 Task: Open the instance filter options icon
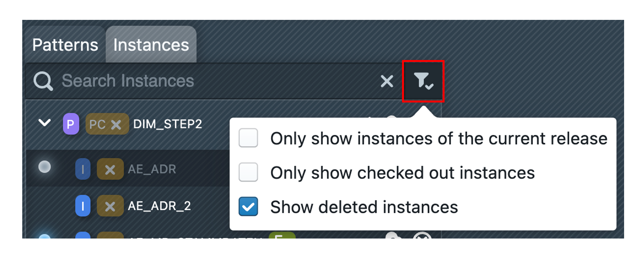(x=423, y=81)
